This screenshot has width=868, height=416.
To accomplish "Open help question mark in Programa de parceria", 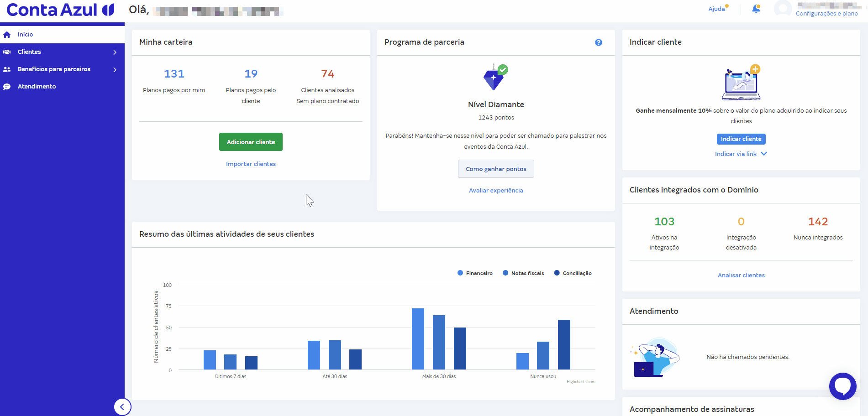I will tap(599, 42).
